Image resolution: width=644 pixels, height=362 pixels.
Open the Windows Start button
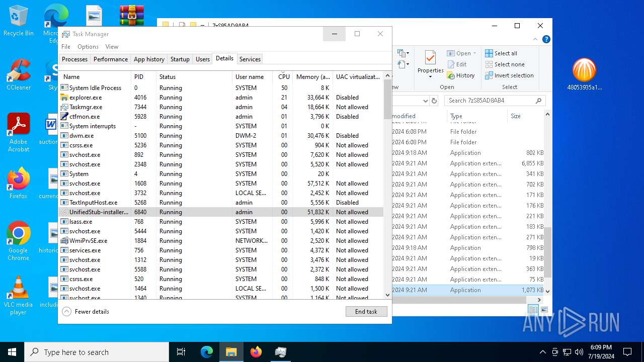pos(12,352)
